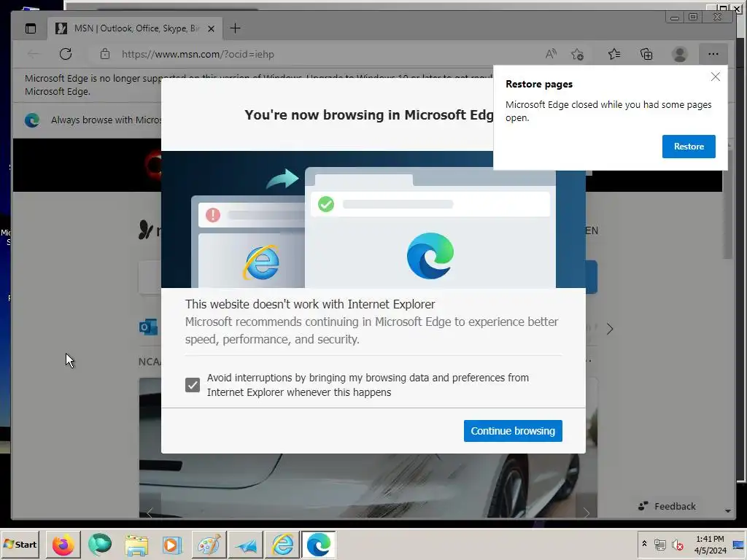Click the Internet Explorer logo illustration
Image resolution: width=747 pixels, height=560 pixels.
[x=261, y=262]
